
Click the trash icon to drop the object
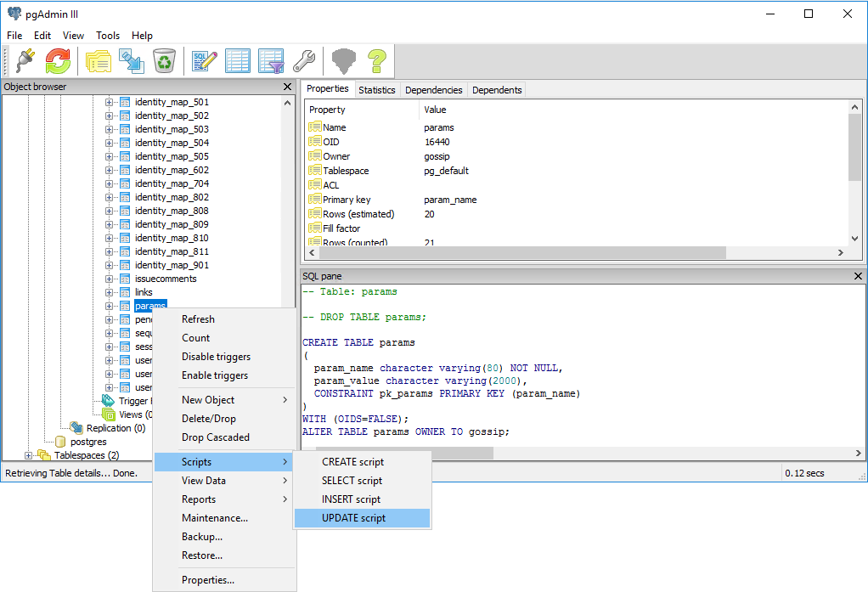164,61
